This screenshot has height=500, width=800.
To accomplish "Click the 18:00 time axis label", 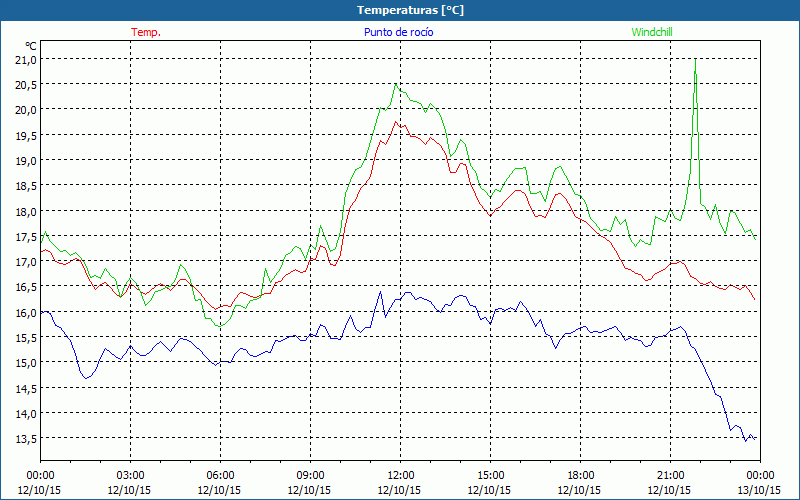I will click(580, 476).
